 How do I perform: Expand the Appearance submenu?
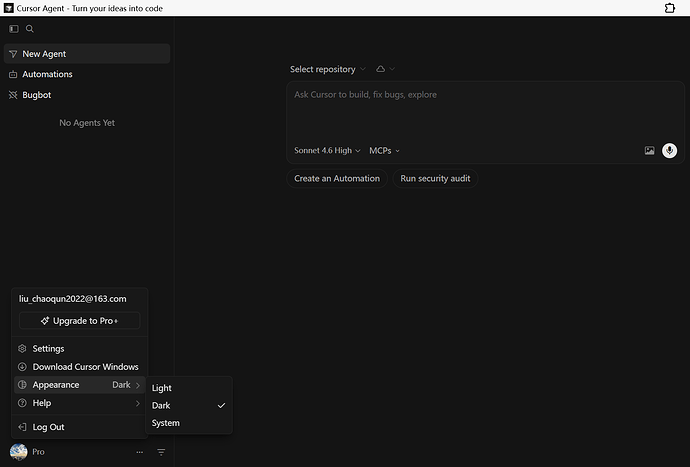tap(80, 385)
